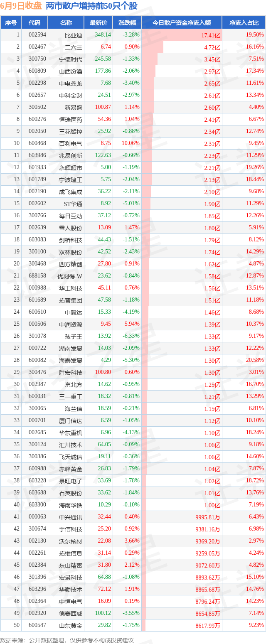The height and width of the screenshot is (644, 266).
Task: Click 山西汾酒 latest price 177.86
Action: point(103,71)
